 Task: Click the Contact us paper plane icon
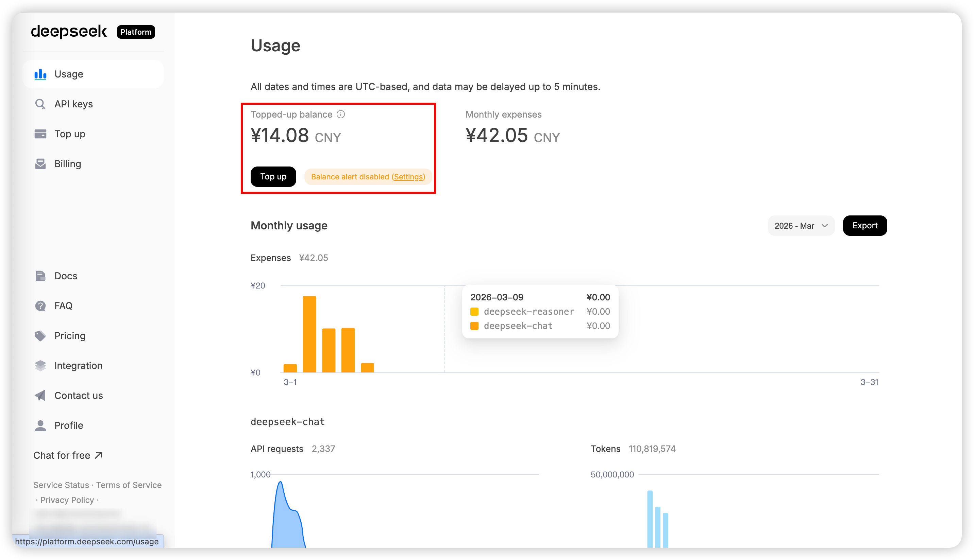click(x=40, y=396)
